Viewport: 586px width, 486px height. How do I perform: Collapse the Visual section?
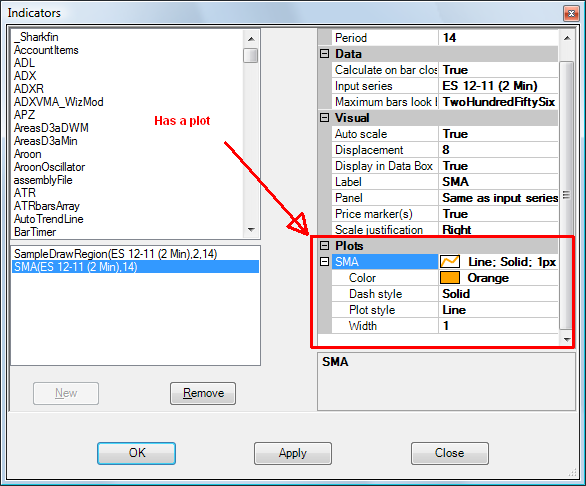click(x=324, y=118)
